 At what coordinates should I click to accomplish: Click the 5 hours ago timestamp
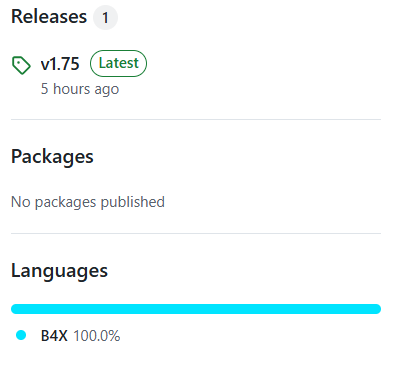tap(80, 89)
